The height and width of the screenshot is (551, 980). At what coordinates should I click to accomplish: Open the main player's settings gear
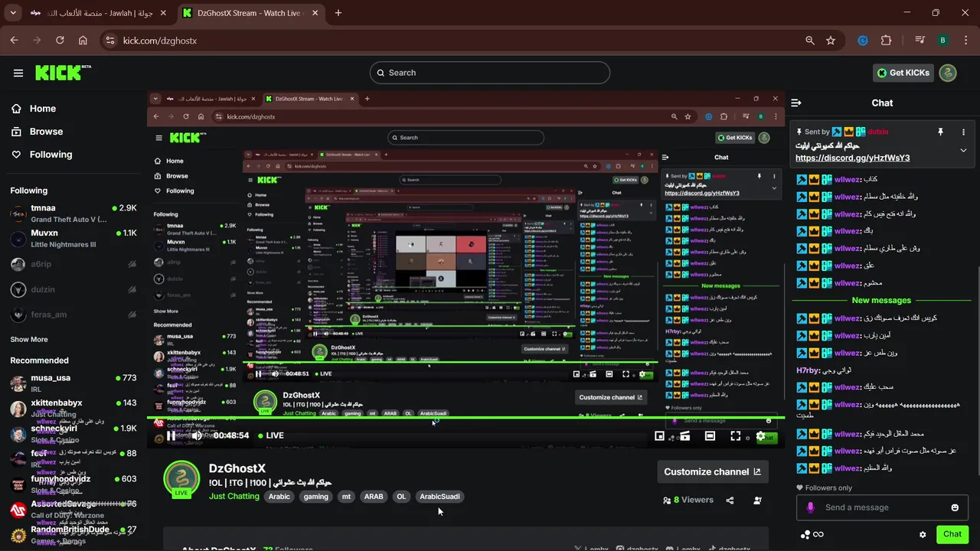coord(760,435)
